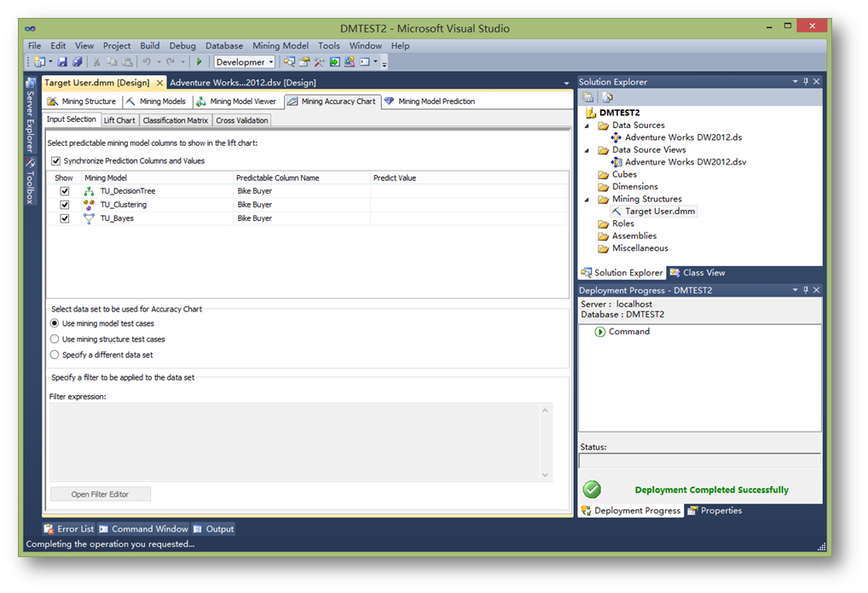
Task: Open Server Explorer from the left sidebar
Action: (31, 119)
